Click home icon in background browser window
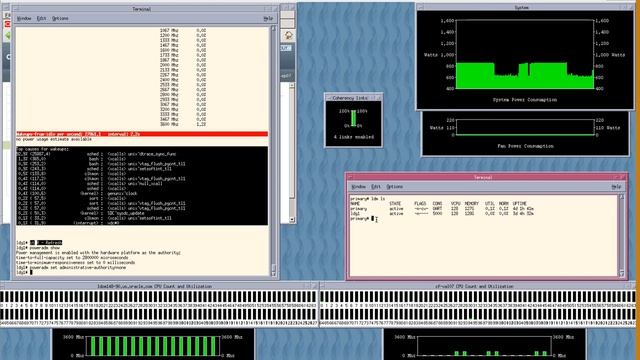 pos(288,36)
